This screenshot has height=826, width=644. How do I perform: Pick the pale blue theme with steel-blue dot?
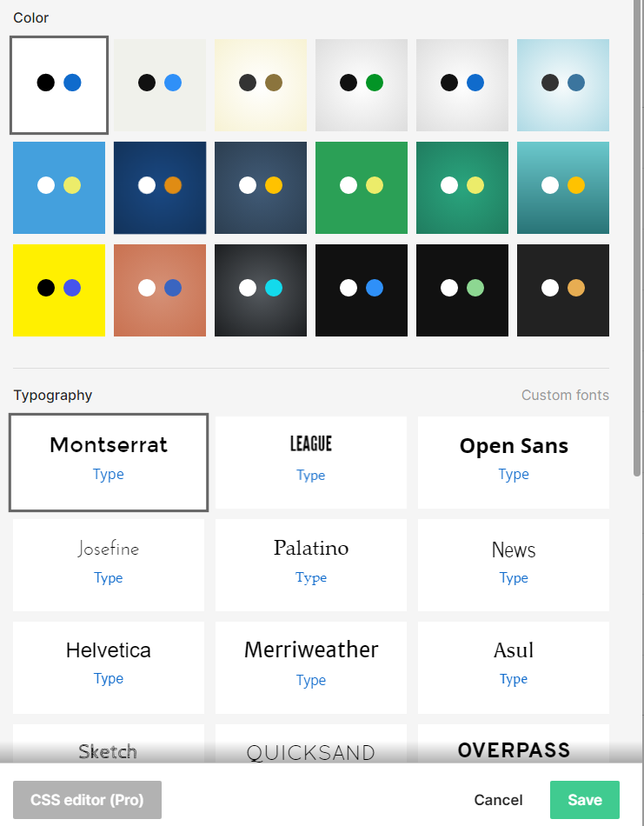pos(563,85)
